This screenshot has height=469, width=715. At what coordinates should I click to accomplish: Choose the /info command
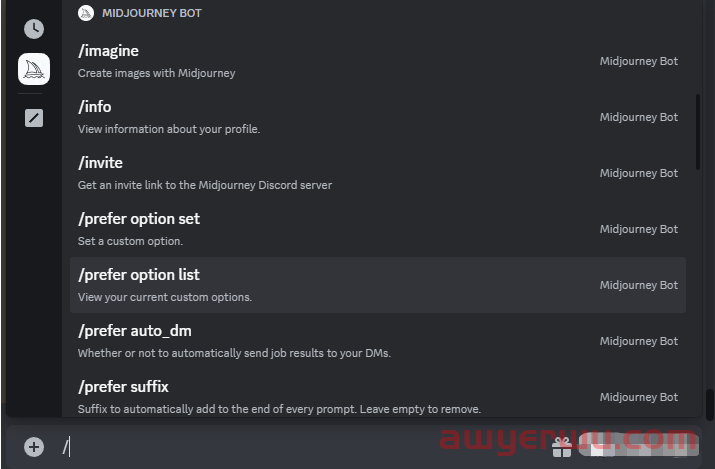coord(378,117)
